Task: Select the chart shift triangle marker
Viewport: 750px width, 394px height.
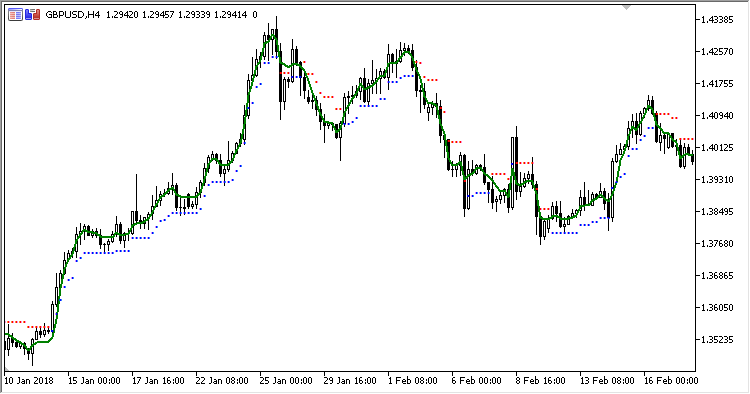Action: pyautogui.click(x=626, y=8)
